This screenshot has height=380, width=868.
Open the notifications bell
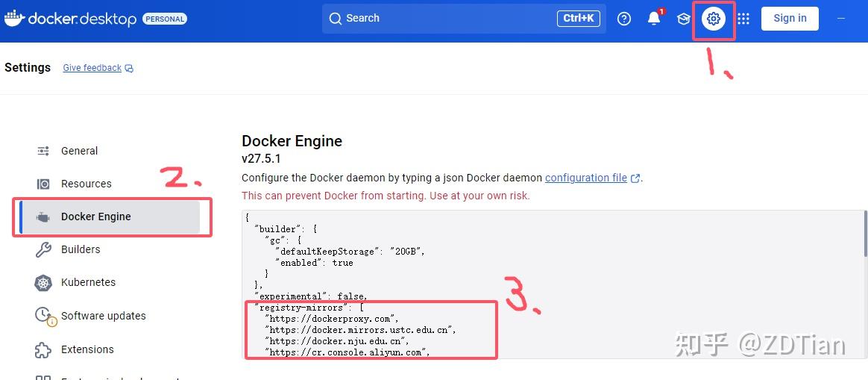(654, 19)
